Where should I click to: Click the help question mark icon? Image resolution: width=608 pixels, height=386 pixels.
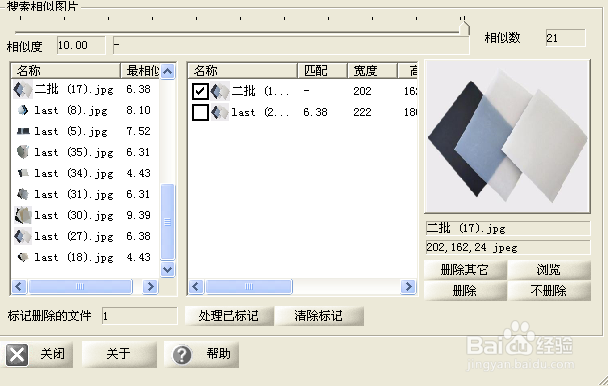tap(181, 355)
